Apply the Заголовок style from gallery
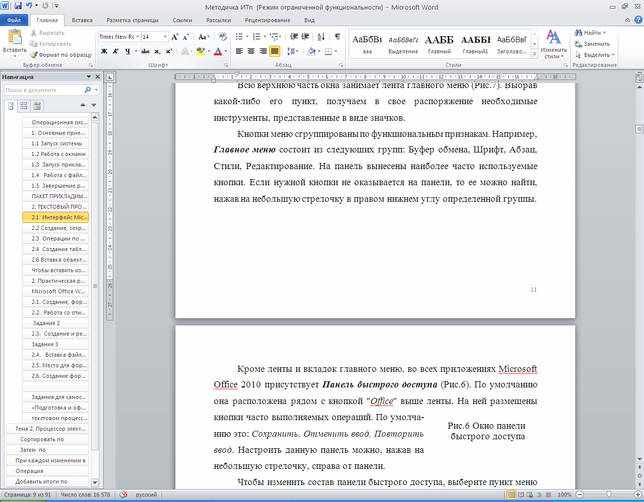This screenshot has height=502, width=644. click(511, 44)
